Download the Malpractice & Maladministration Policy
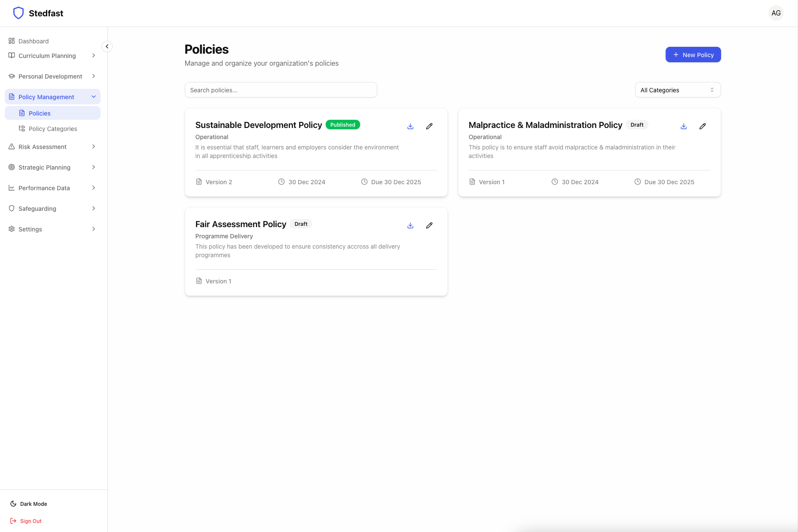798x532 pixels. (684, 126)
